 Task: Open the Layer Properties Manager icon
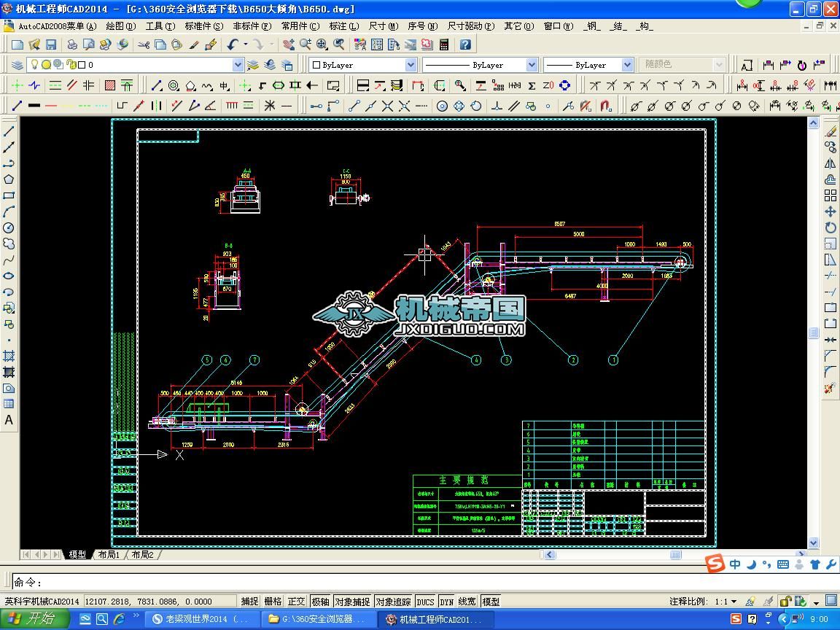click(17, 65)
